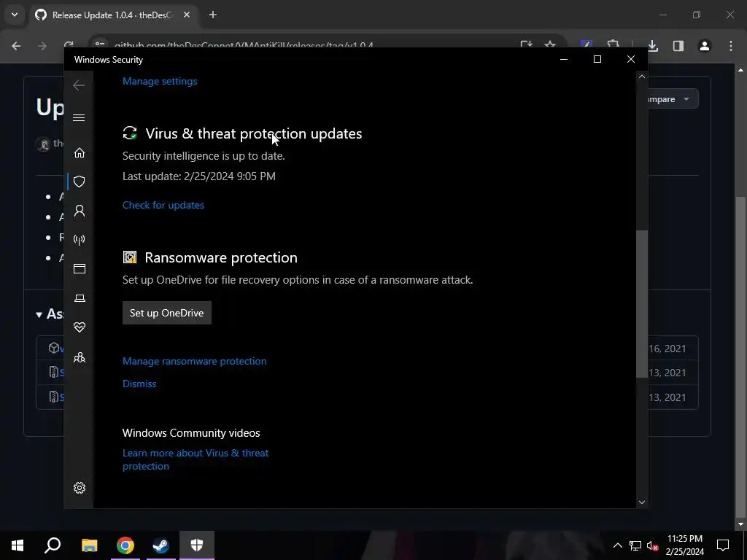This screenshot has height=560, width=747.
Task: Click Windows Security taskbar icon
Action: pos(197,545)
